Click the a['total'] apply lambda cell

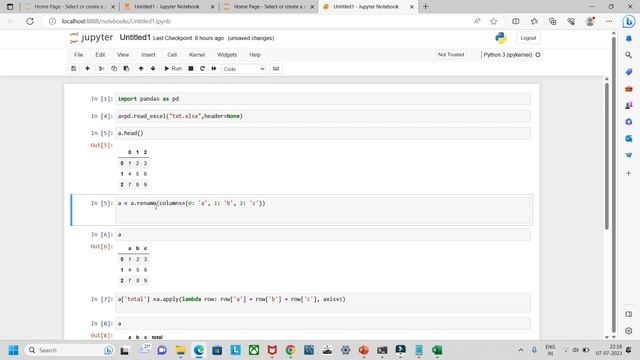click(323, 302)
